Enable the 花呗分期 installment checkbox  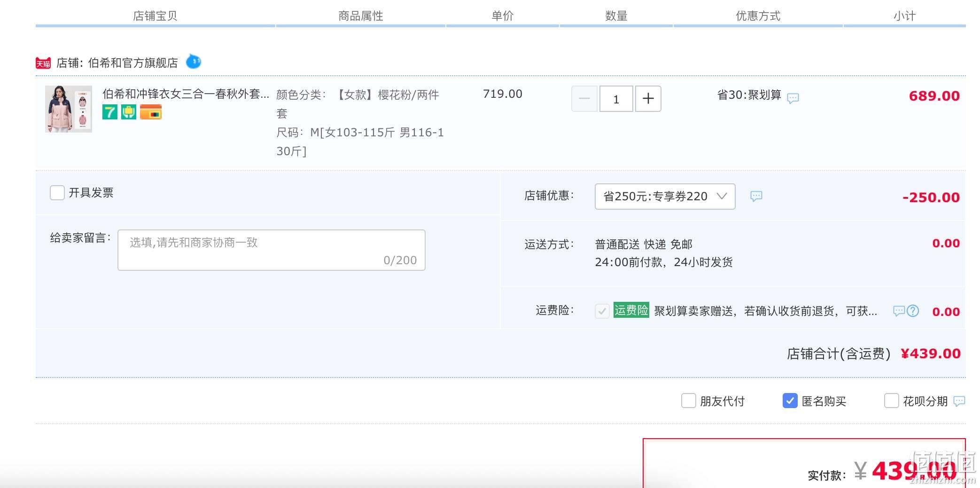(x=892, y=401)
